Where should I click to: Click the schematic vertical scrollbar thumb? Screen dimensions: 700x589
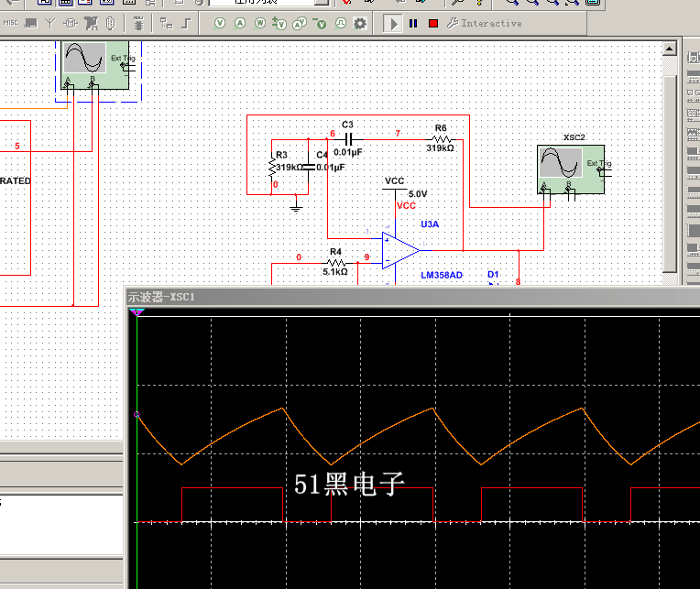pos(669,173)
